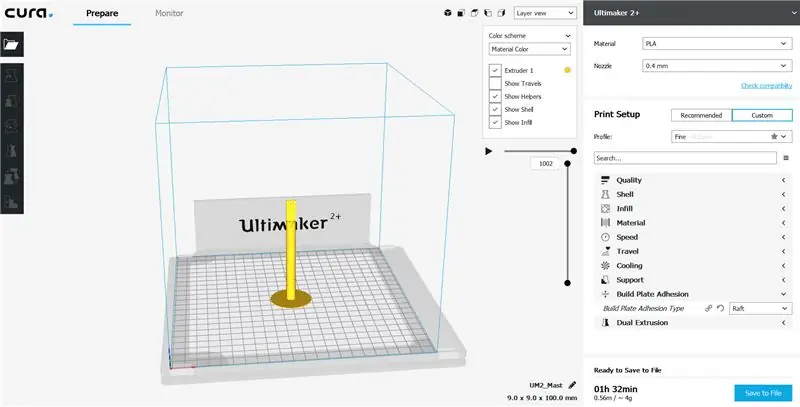This screenshot has width=800, height=407.
Task: Open the Ultimaker 2+ printer selector header
Action: [691, 13]
